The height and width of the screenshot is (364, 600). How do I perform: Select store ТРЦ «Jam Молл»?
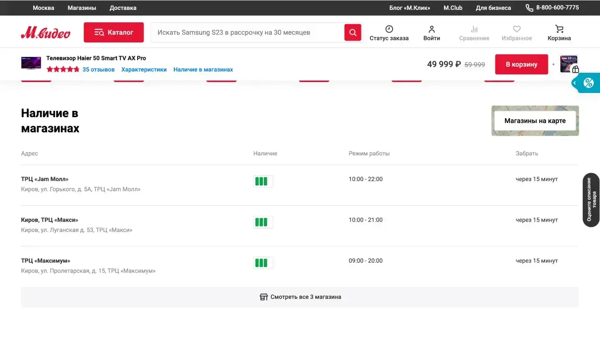coord(45,179)
